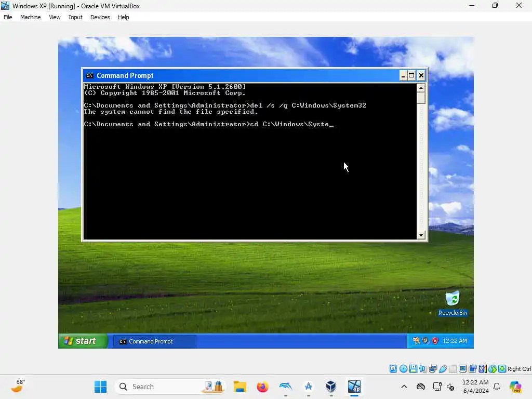Open File Explorer from host taskbar
This screenshot has height=399, width=532.
click(x=240, y=387)
